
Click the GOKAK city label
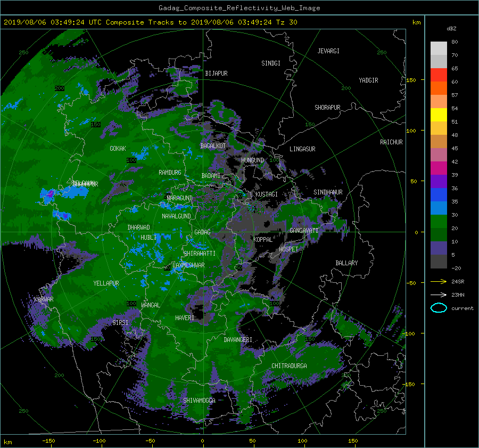click(x=118, y=149)
